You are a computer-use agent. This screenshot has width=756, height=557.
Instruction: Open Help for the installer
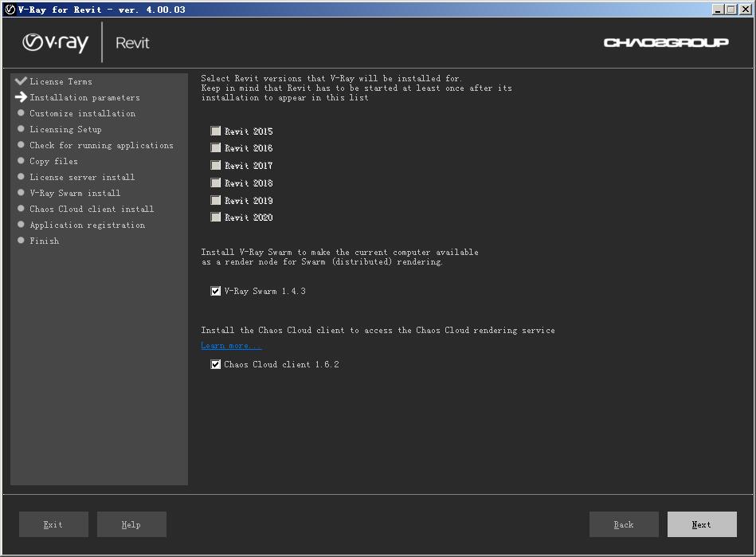[x=131, y=524]
